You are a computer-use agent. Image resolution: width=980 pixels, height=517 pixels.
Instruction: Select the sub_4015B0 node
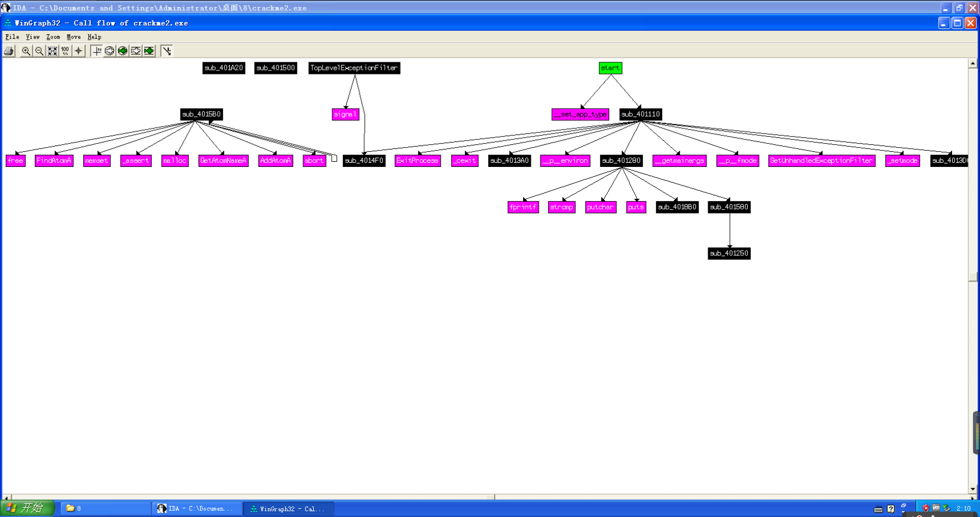(201, 115)
